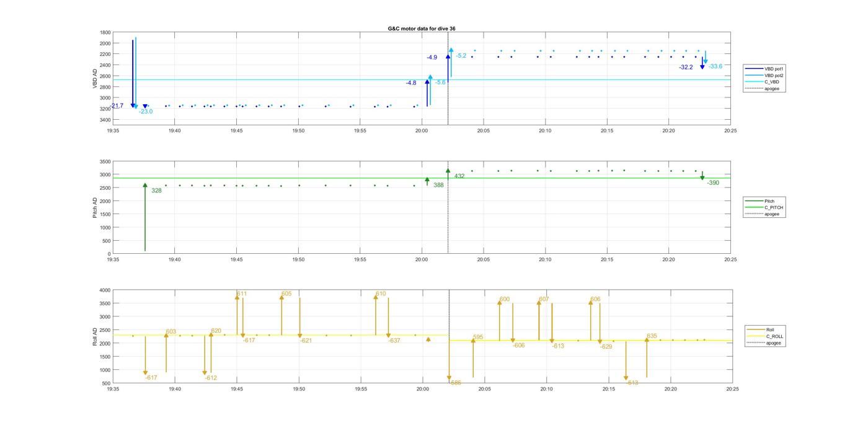Click the '610' roll data label
Image resolution: width=868 pixels, height=430 pixels.
(381, 293)
